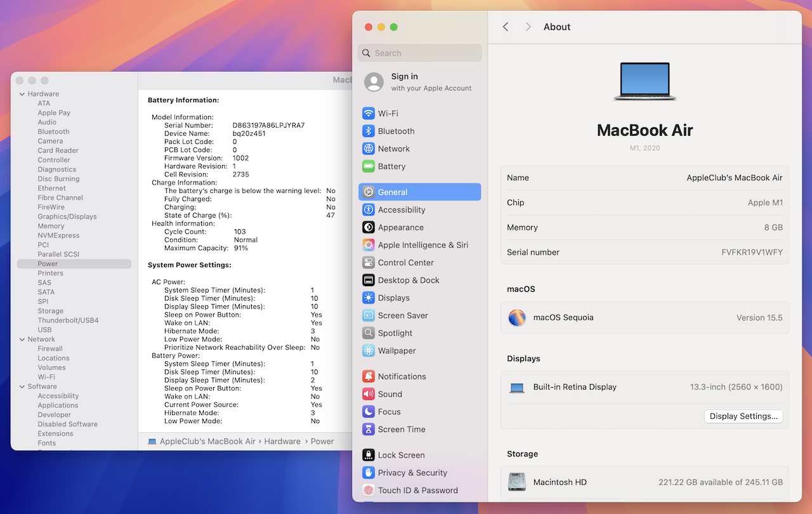812x514 pixels.
Task: Open the Screen Time hourglass icon
Action: click(x=369, y=430)
